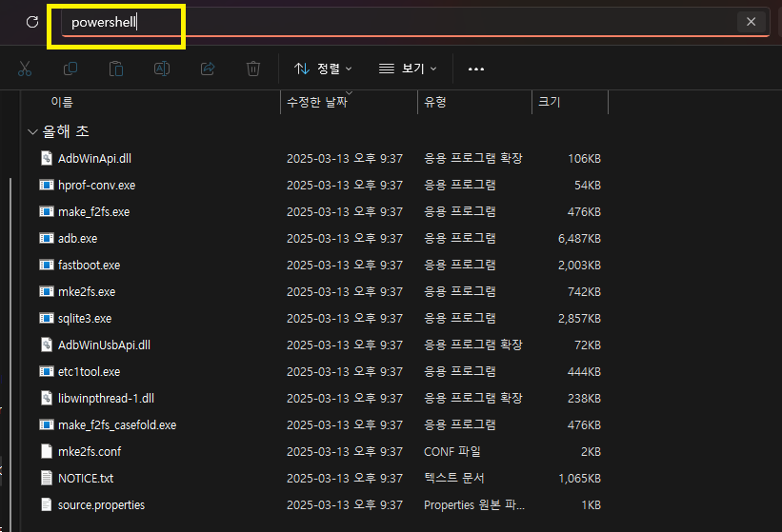Select the etc1tool.exe file icon
Viewport: 782px width, 532px height.
[x=47, y=371]
